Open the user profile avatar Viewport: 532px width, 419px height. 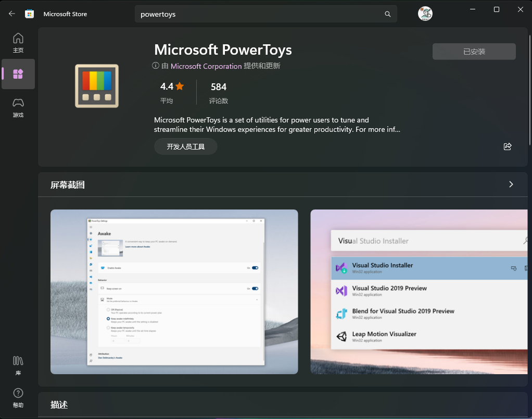(425, 14)
